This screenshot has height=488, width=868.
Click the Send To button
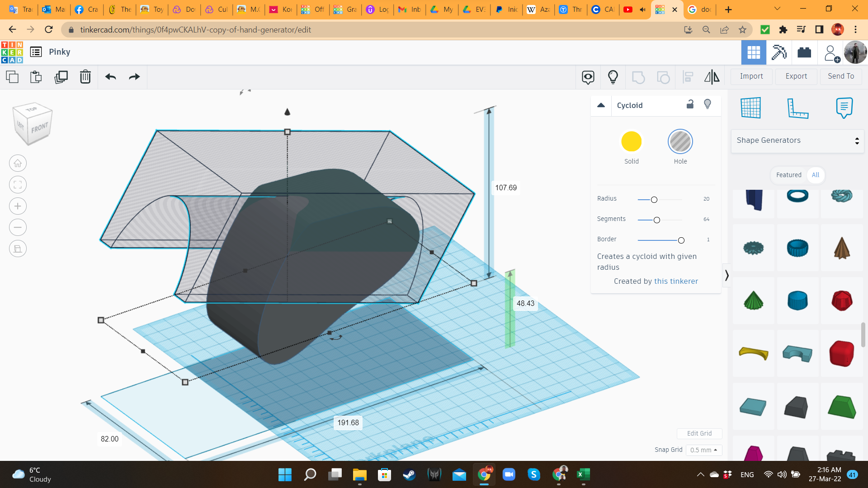(x=841, y=76)
